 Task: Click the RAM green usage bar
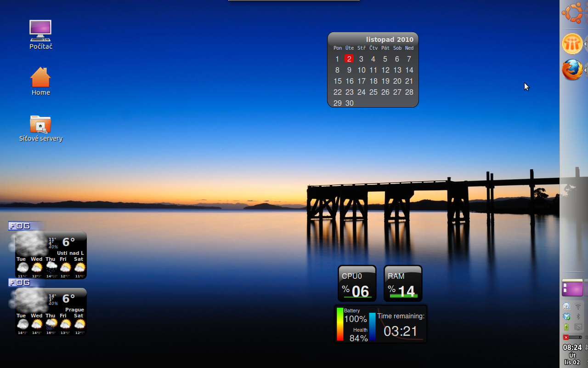403,296
